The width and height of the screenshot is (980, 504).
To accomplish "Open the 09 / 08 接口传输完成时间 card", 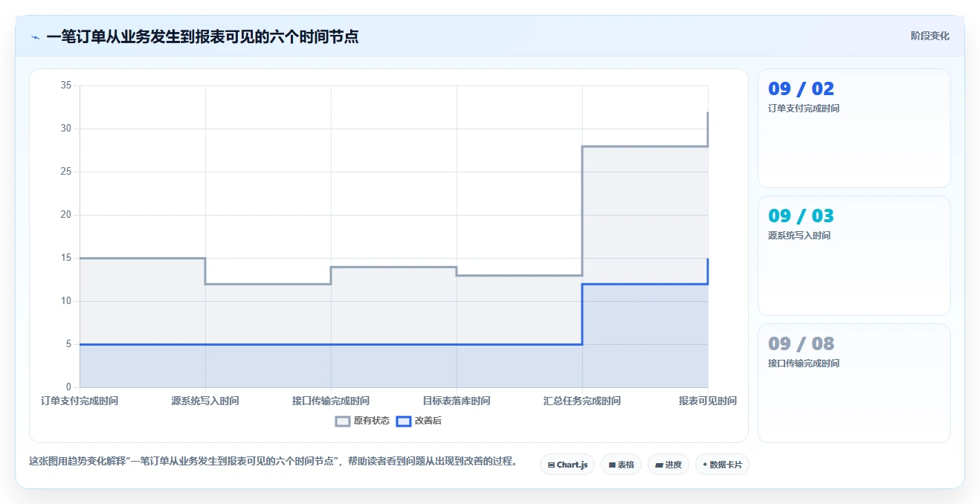I will (854, 383).
